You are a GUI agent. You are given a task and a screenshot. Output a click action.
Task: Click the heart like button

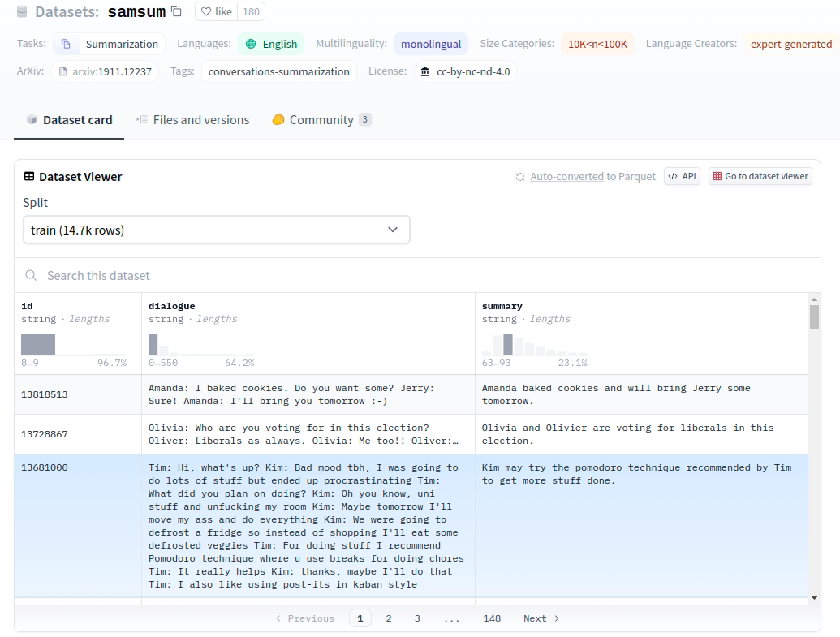point(217,11)
